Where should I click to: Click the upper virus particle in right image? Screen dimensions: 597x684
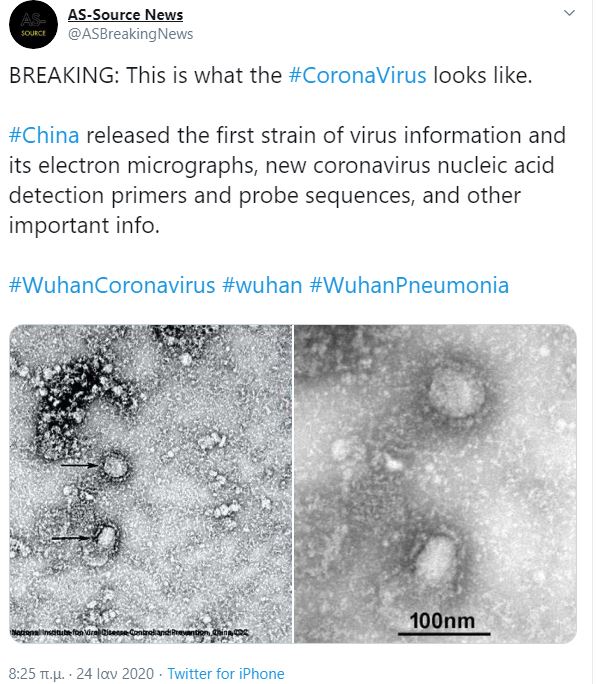[457, 392]
